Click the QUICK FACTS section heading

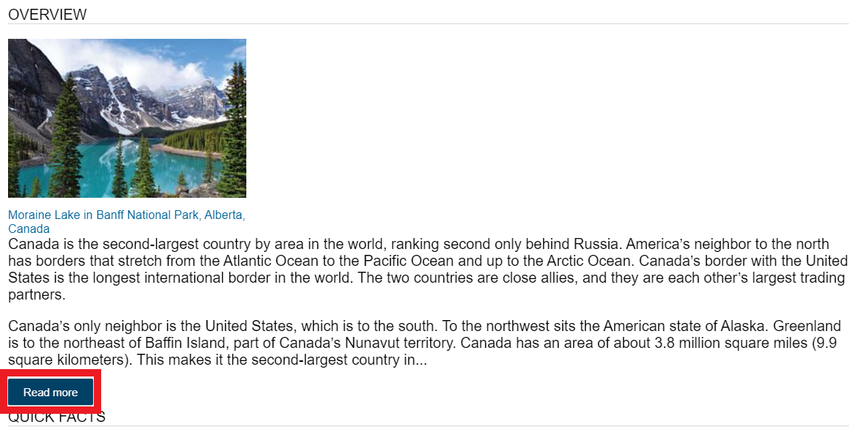(x=56, y=417)
